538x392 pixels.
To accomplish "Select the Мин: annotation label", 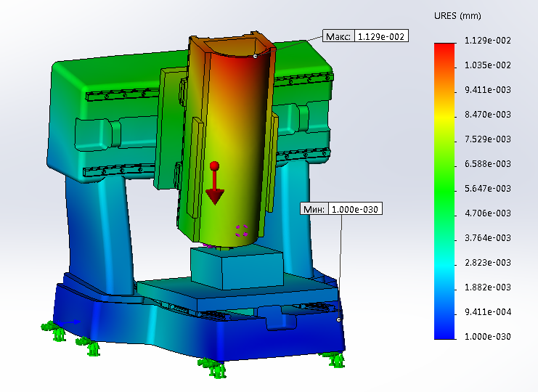I will [314, 209].
